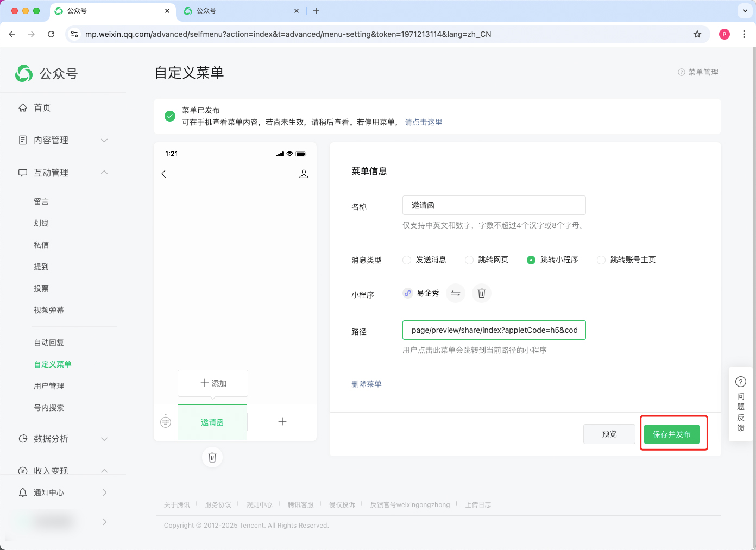The height and width of the screenshot is (550, 756).
Task: Click the trash icon below 邀请函 menu
Action: click(x=212, y=457)
